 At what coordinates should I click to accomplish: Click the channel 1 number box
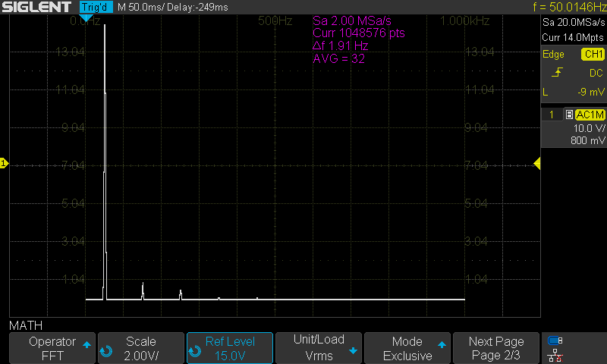click(552, 115)
